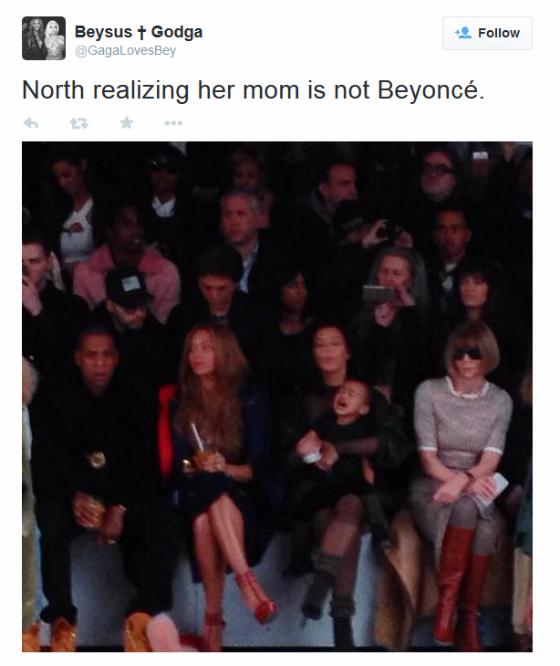Click the Follow button

pos(487,33)
